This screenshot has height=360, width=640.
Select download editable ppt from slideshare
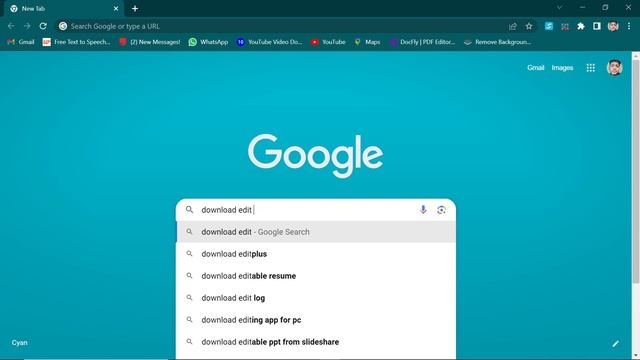pos(316,342)
